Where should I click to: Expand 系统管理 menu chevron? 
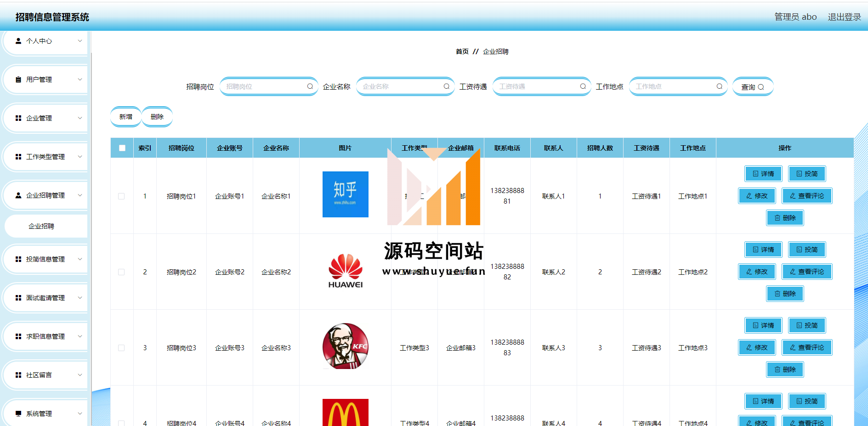click(x=80, y=414)
